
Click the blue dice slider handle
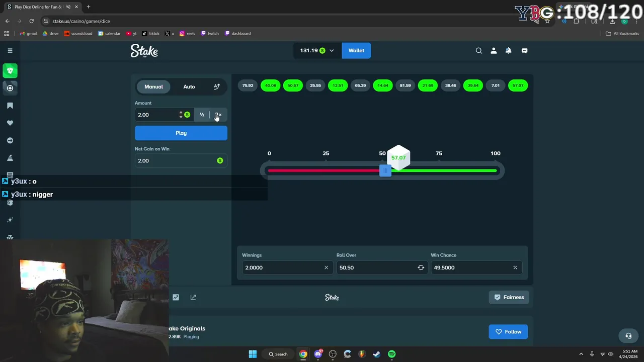point(385,171)
